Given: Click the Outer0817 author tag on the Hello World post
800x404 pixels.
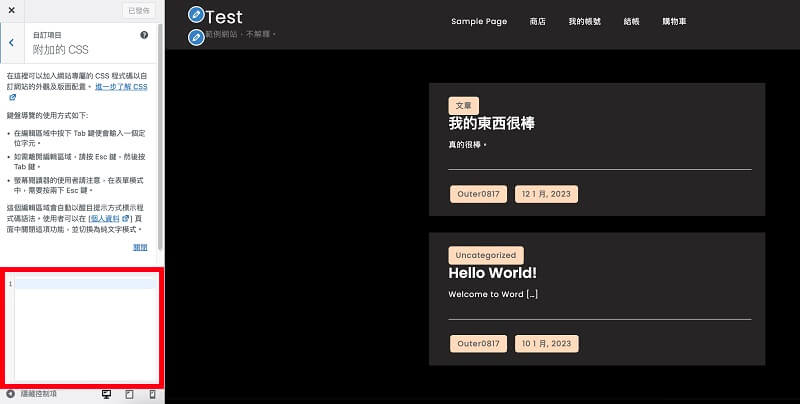Looking at the screenshot, I should [479, 343].
